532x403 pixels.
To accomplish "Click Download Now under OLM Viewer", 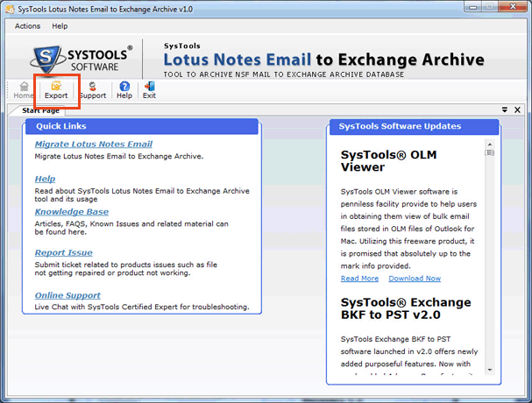I will pyautogui.click(x=415, y=279).
